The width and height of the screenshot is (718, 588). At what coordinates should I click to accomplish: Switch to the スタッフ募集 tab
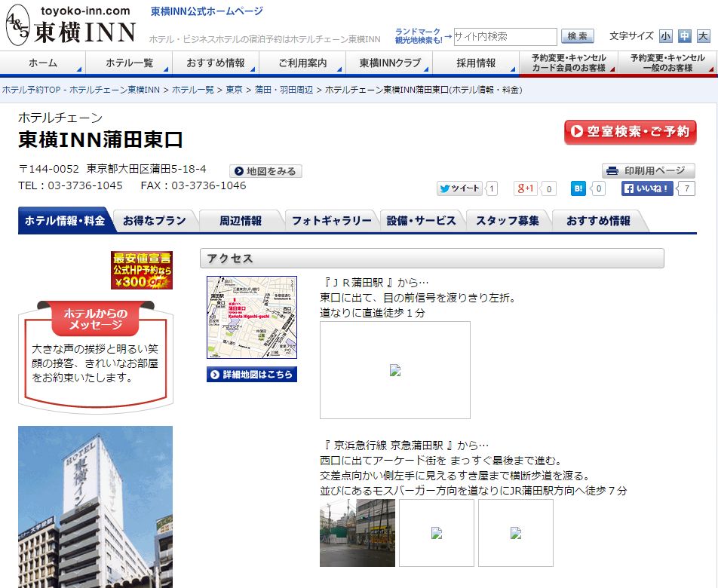click(x=508, y=221)
